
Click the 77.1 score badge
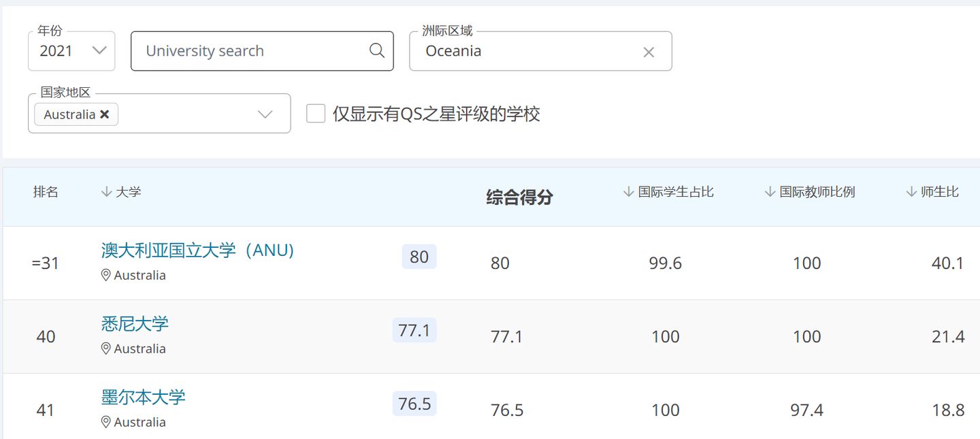[414, 330]
